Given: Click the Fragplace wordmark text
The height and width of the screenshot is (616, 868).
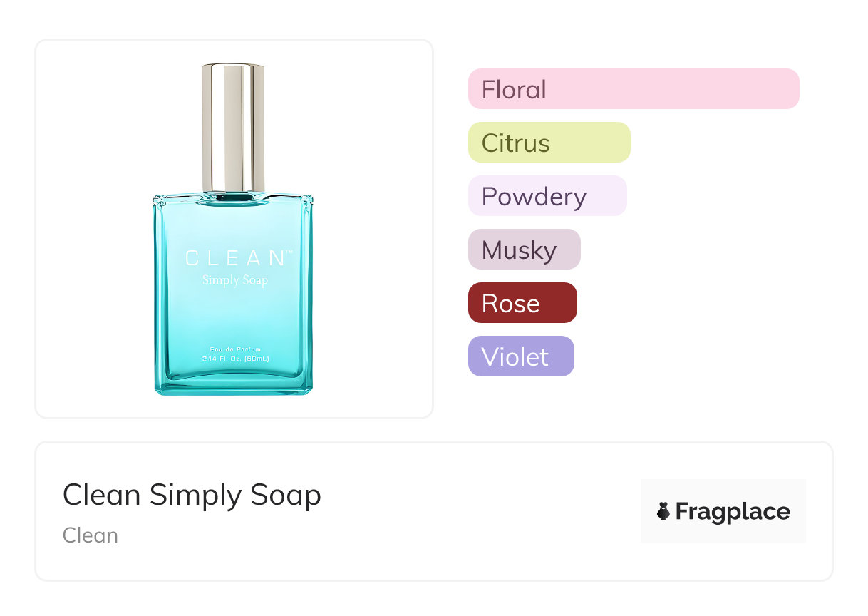Looking at the screenshot, I should 733,511.
